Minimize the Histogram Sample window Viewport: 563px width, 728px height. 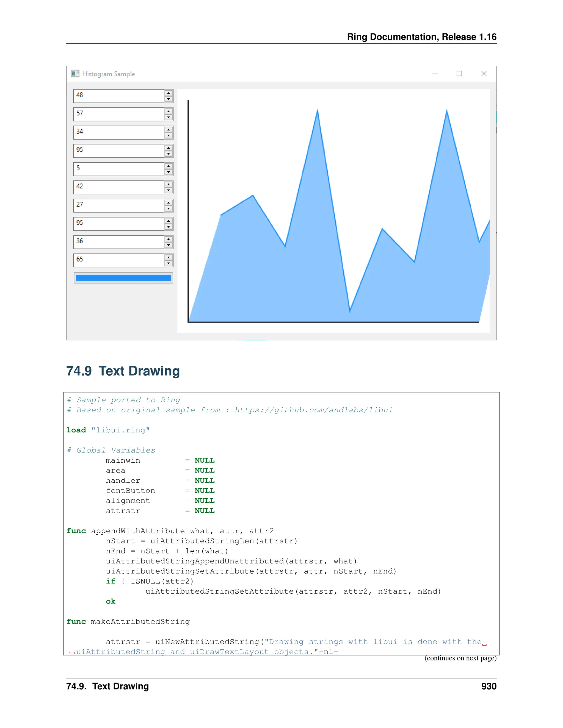(x=435, y=74)
